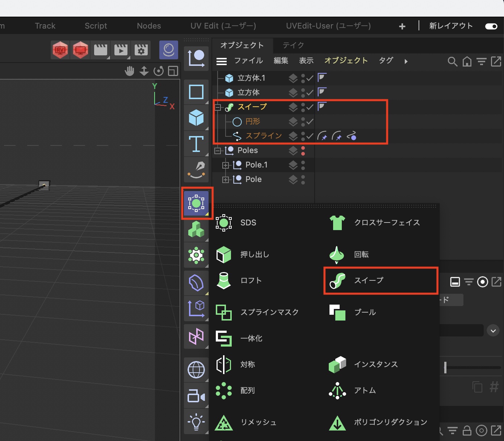This screenshot has height=441, width=504.
Task: Click the slider handle in attributes panel
Action: pos(445,368)
